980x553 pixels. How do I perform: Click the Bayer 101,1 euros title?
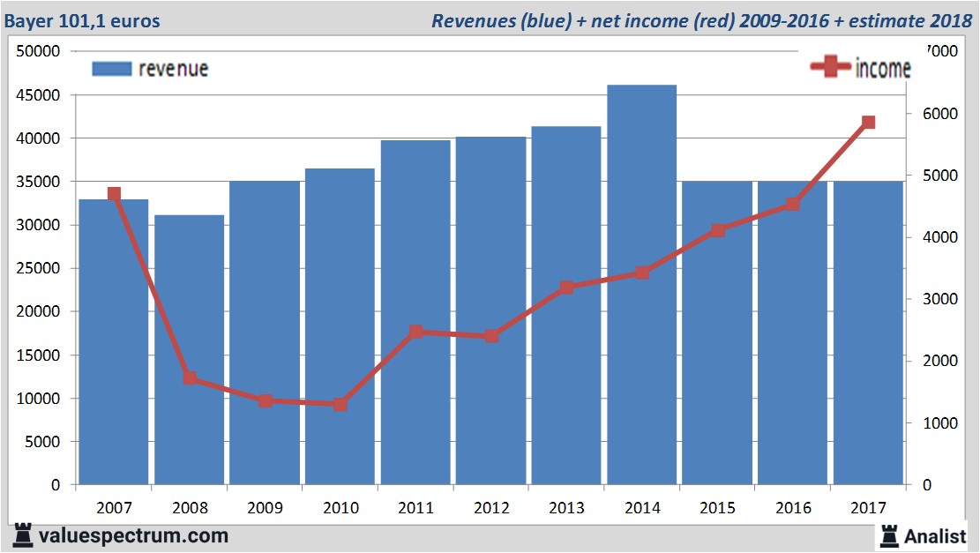pyautogui.click(x=82, y=20)
